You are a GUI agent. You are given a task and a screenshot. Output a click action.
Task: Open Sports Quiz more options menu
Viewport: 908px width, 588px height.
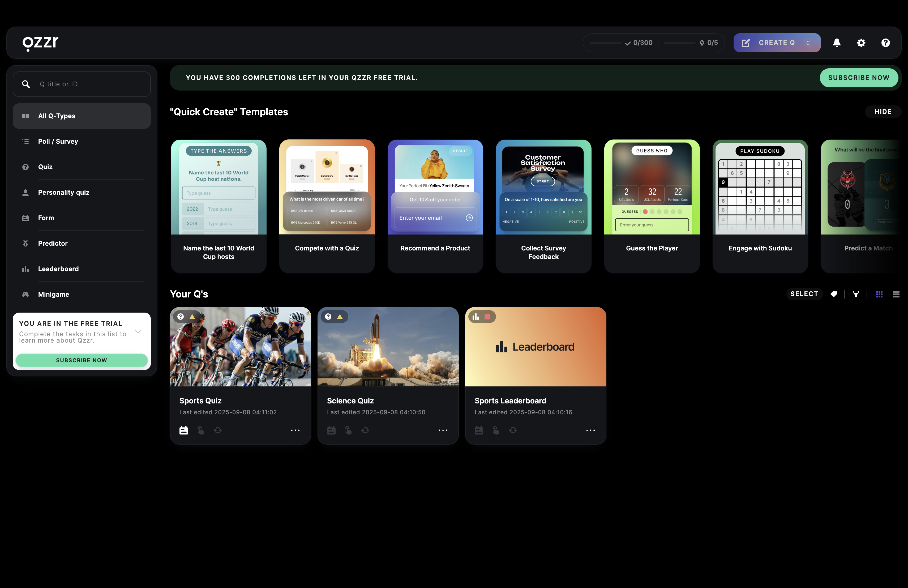[x=295, y=430]
